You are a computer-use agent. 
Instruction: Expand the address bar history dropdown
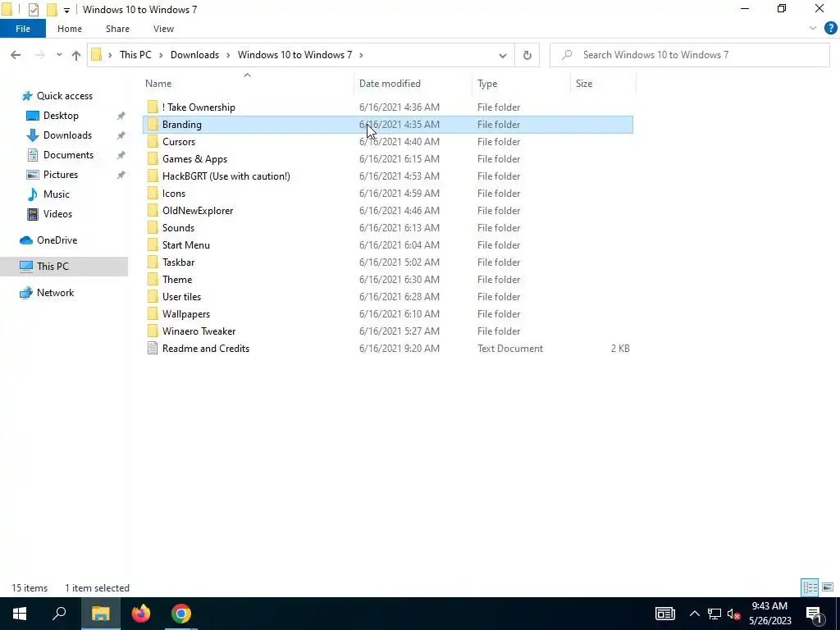tap(503, 55)
